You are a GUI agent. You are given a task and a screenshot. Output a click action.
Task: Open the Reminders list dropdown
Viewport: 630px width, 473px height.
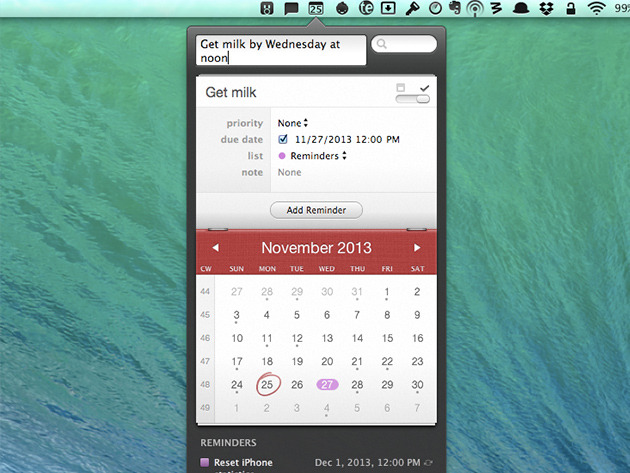pos(318,156)
